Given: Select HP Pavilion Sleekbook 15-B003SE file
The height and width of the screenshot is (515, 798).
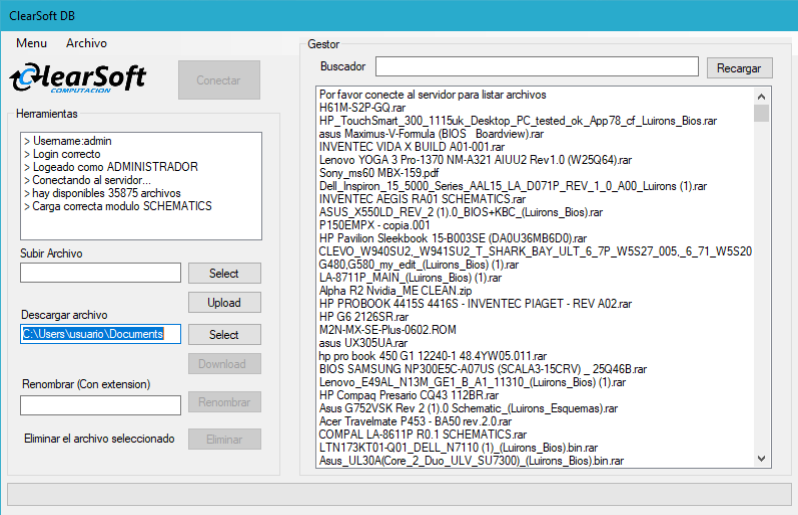Looking at the screenshot, I should click(x=453, y=239).
